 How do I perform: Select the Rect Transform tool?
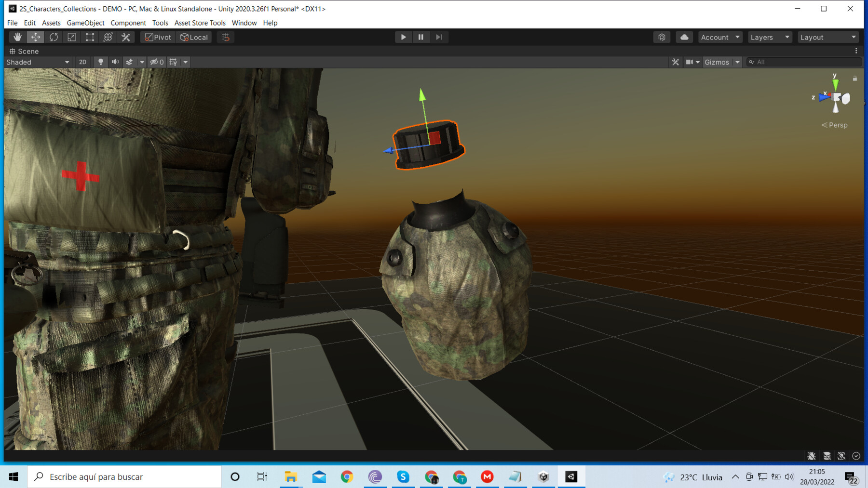click(90, 37)
